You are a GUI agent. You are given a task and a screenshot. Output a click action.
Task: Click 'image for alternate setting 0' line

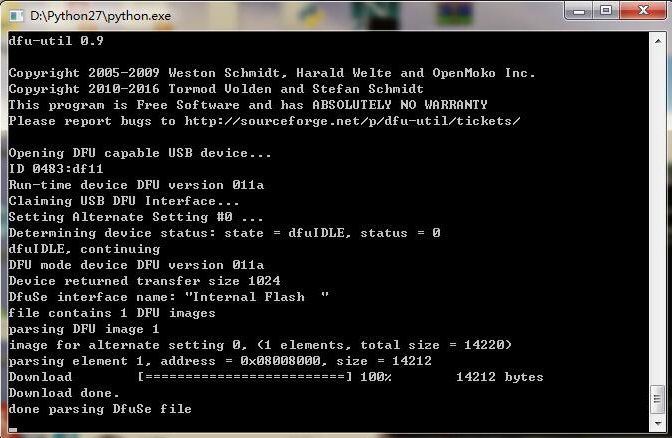pyautogui.click(x=260, y=345)
